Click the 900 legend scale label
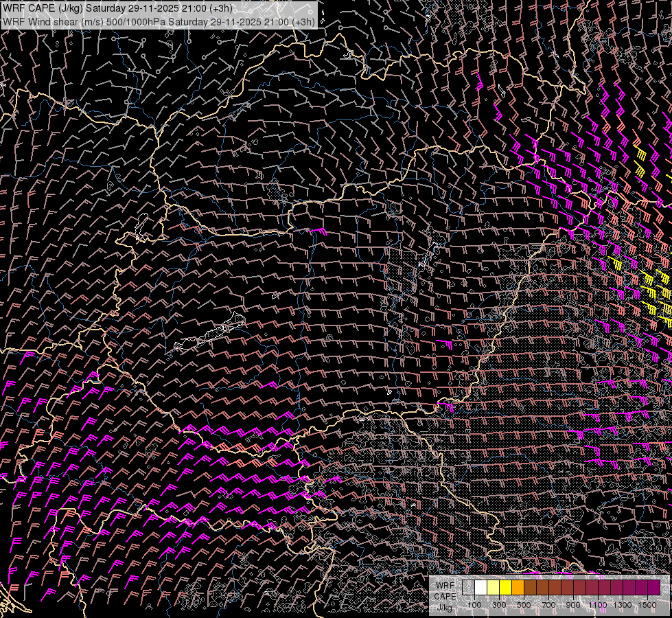Image resolution: width=672 pixels, height=618 pixels. [573, 605]
